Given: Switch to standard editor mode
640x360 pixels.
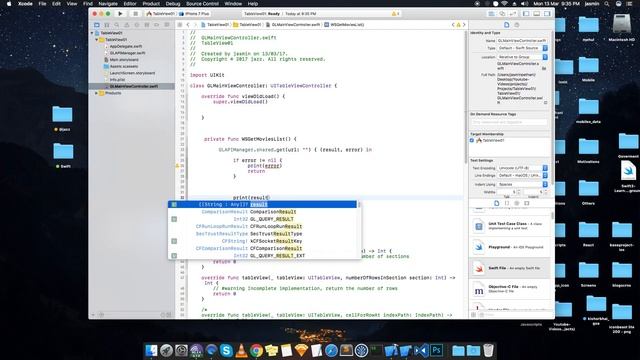Looking at the screenshot, I should tap(492, 13).
